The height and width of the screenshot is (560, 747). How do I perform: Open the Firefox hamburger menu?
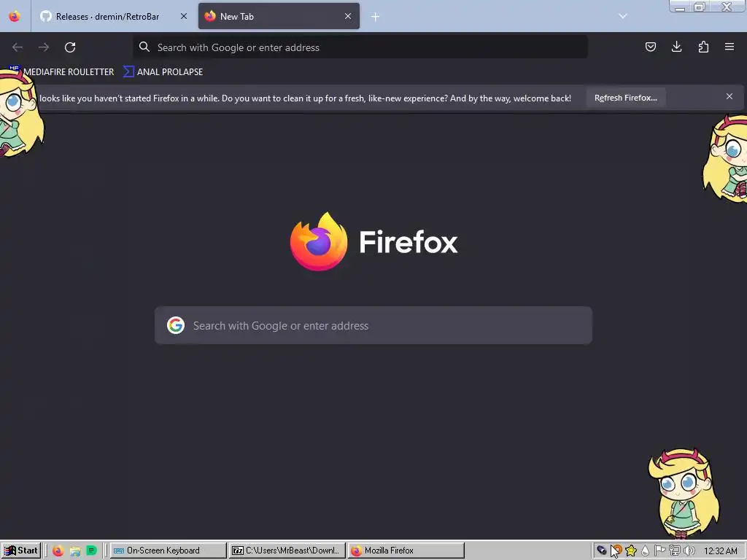(x=729, y=47)
